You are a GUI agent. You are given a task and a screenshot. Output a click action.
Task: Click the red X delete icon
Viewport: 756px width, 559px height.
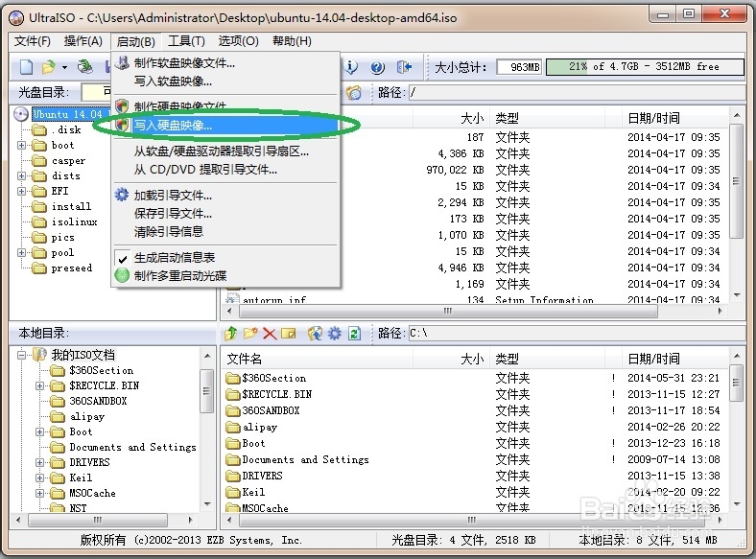[x=270, y=334]
